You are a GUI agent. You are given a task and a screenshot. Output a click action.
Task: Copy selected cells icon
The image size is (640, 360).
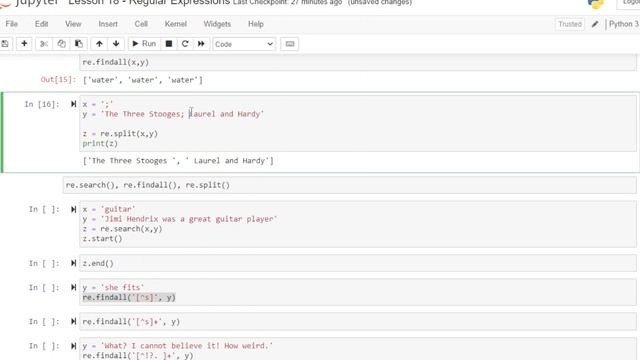pos(61,44)
